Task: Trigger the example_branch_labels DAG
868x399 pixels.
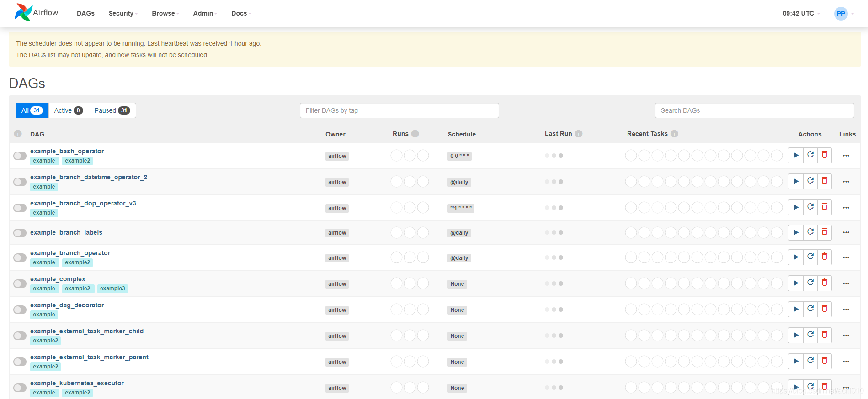Action: click(796, 232)
